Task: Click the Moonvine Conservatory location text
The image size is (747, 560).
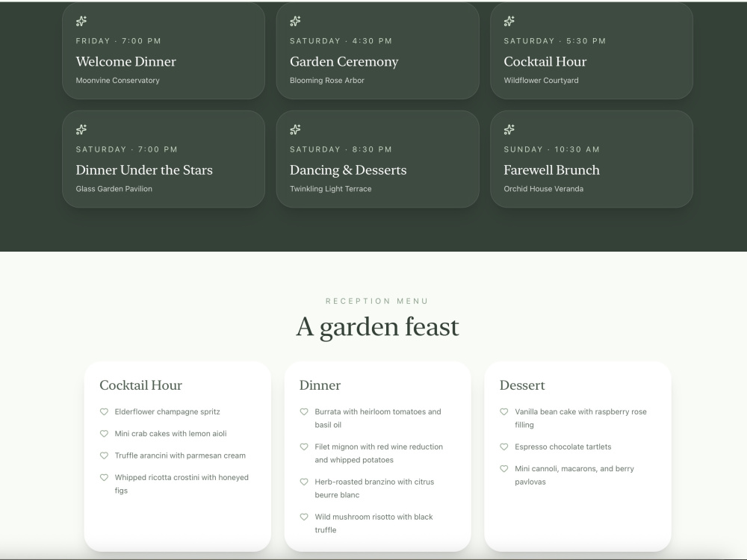Action: pos(118,81)
